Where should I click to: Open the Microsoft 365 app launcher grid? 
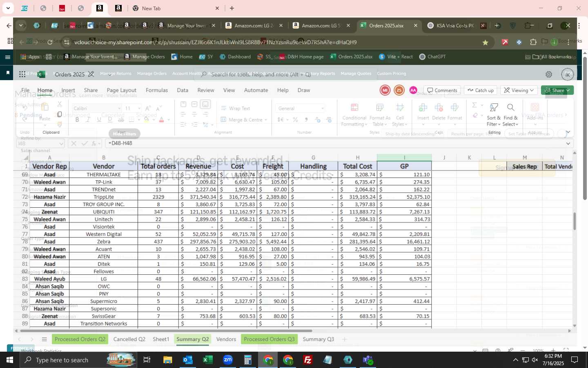(22, 74)
